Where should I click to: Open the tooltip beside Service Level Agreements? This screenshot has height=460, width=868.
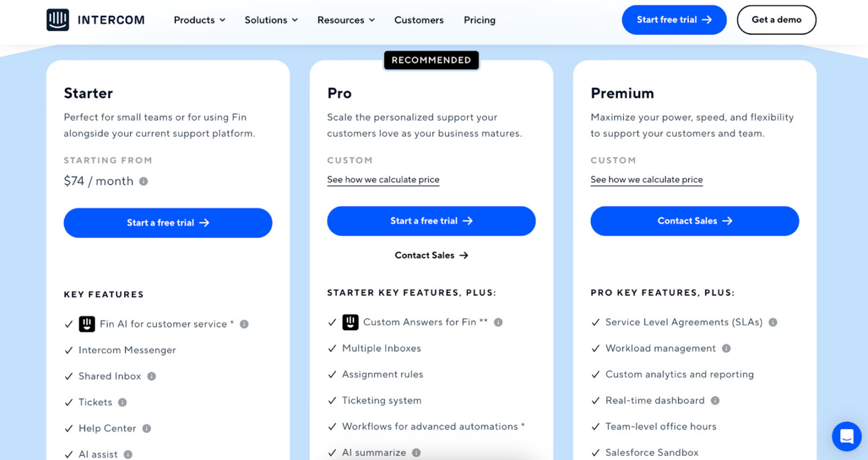pos(774,322)
